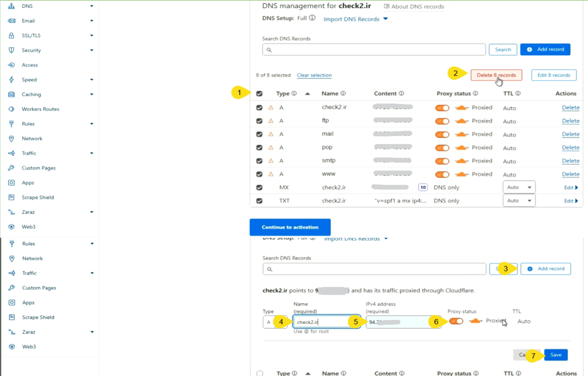
Task: Click the Email envelope icon in sidebar
Action: pos(11,21)
